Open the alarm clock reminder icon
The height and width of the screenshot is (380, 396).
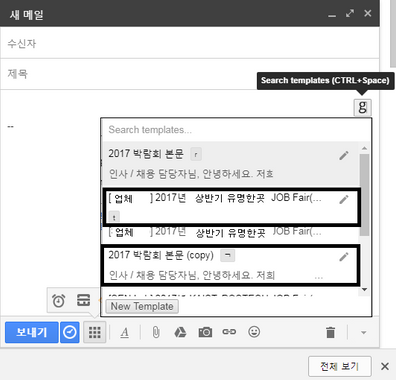(59, 300)
